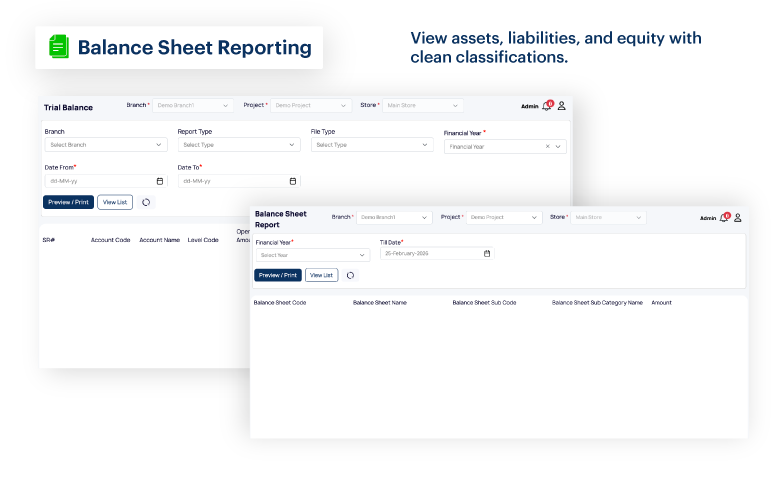Open Demo Branch1 dropdown in Trial Balance header
Image resolution: width=780 pixels, height=490 pixels.
[x=193, y=105]
